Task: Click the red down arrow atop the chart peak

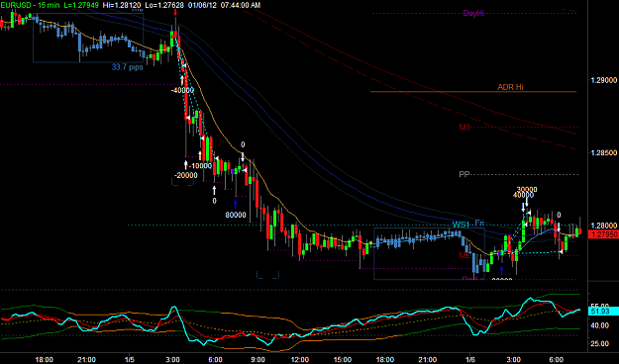Action: click(x=175, y=12)
